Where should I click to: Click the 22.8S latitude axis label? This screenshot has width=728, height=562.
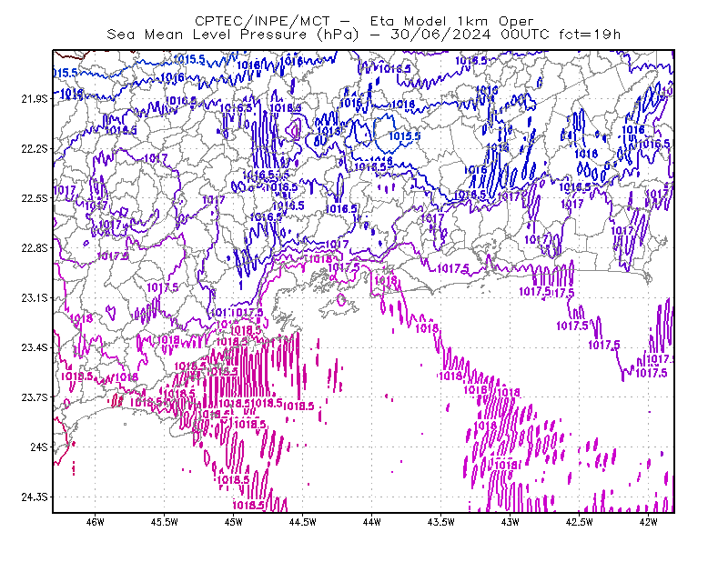pyautogui.click(x=35, y=248)
